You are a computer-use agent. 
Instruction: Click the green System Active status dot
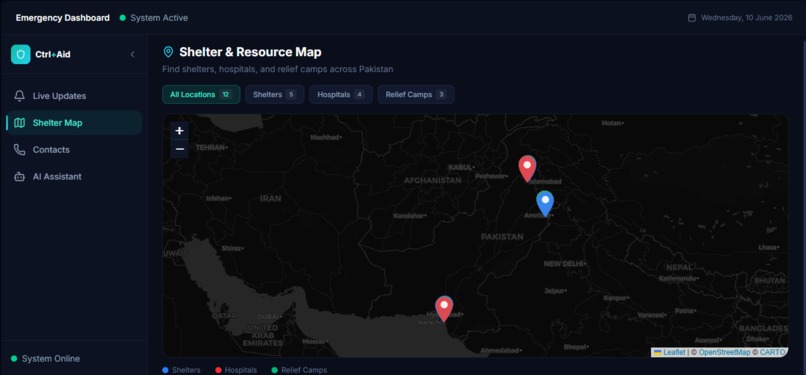pos(122,18)
